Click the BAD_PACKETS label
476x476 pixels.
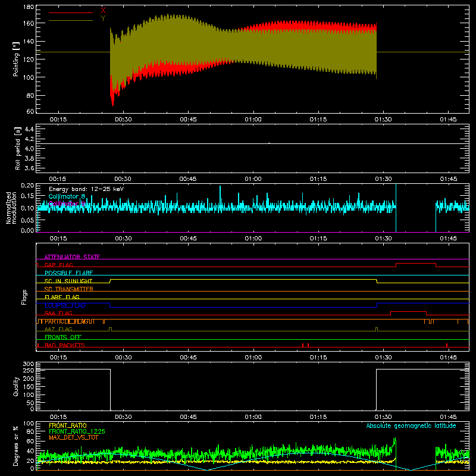pos(65,345)
